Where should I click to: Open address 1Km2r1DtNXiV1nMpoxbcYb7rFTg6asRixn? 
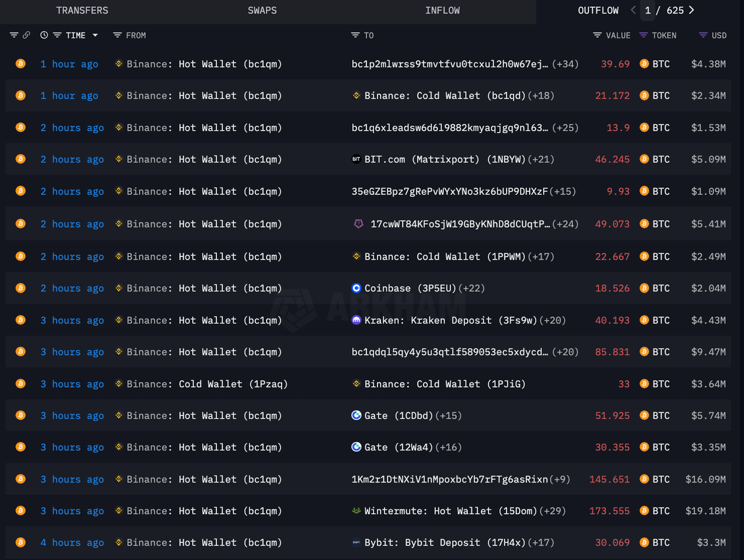tap(450, 479)
